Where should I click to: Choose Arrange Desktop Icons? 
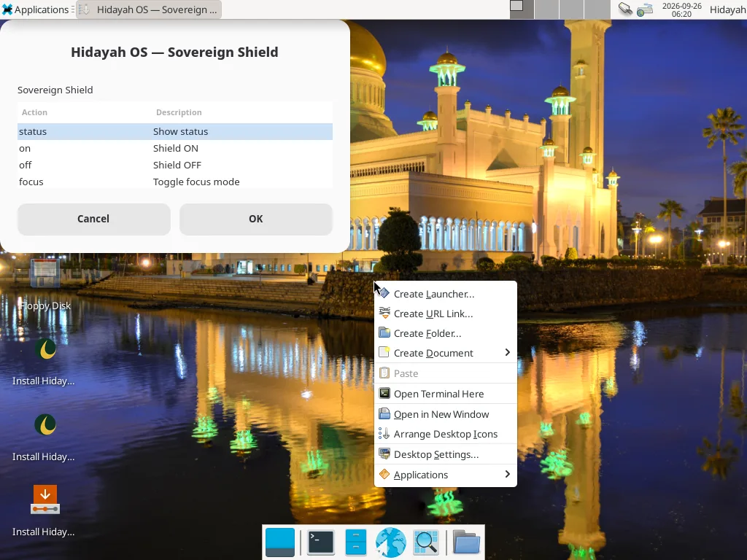point(446,434)
